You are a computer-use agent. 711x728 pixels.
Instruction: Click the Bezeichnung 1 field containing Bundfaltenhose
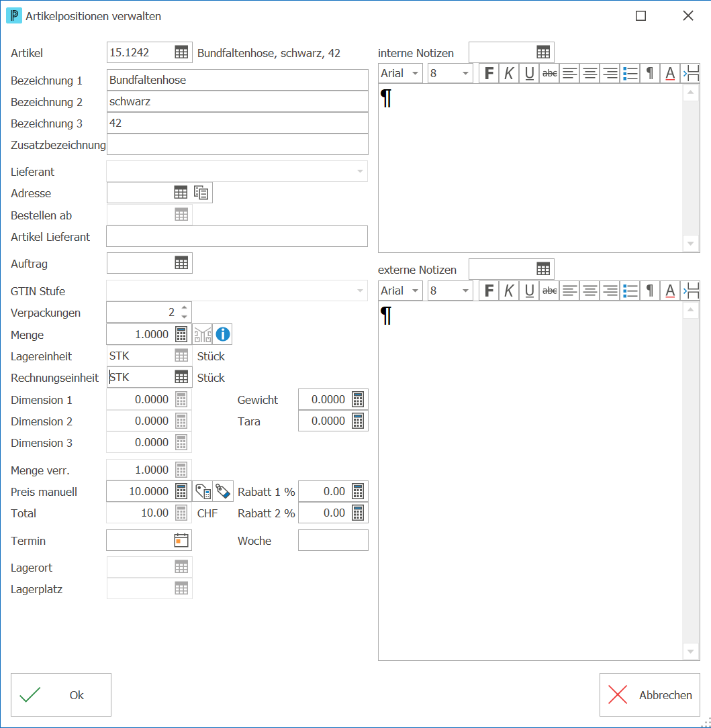click(x=238, y=80)
